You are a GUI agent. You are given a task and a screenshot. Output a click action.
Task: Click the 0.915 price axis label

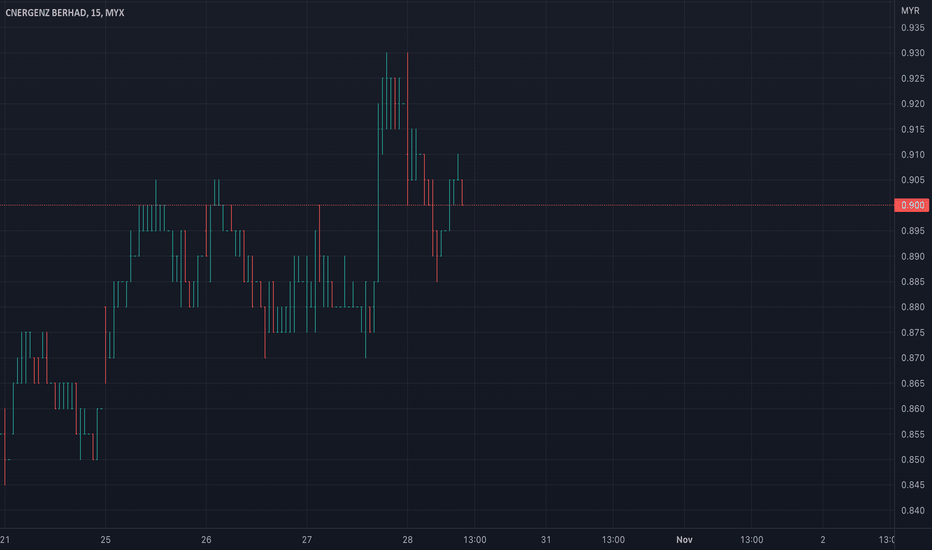pos(912,129)
